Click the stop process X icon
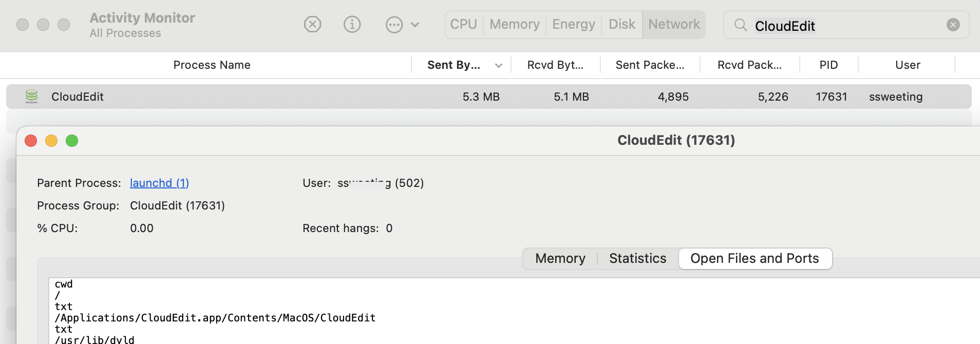This screenshot has height=344, width=980. [312, 24]
